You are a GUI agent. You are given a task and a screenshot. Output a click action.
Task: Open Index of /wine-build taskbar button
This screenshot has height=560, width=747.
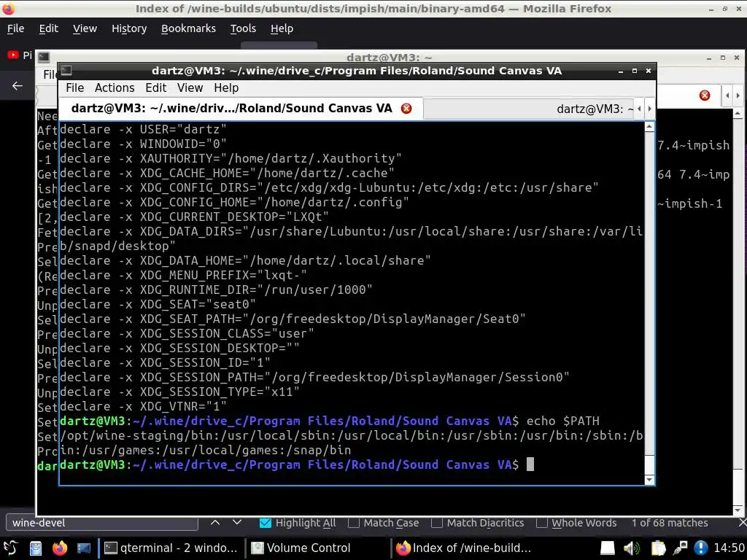[x=465, y=548]
